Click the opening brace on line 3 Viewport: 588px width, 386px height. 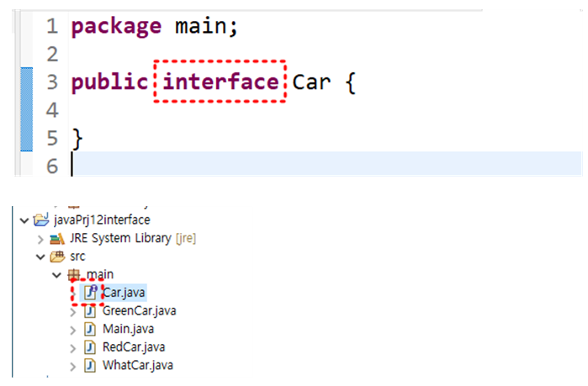click(350, 82)
